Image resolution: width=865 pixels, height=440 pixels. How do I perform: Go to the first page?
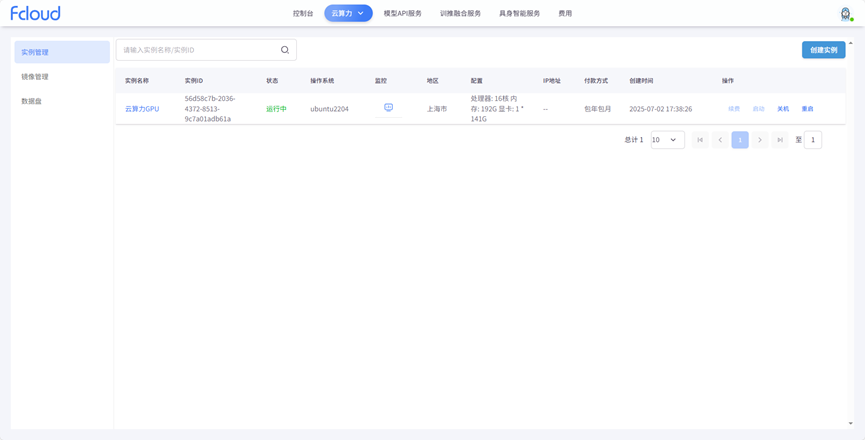pos(700,140)
